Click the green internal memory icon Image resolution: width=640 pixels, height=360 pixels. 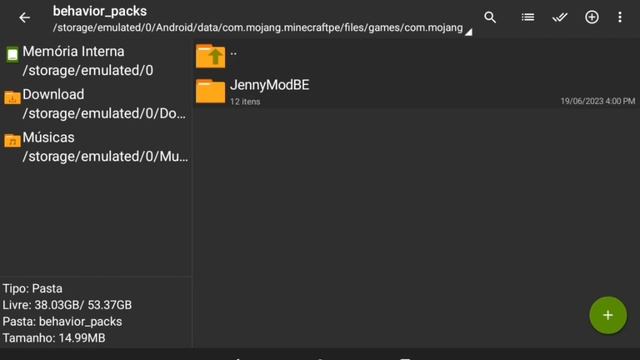tap(12, 54)
